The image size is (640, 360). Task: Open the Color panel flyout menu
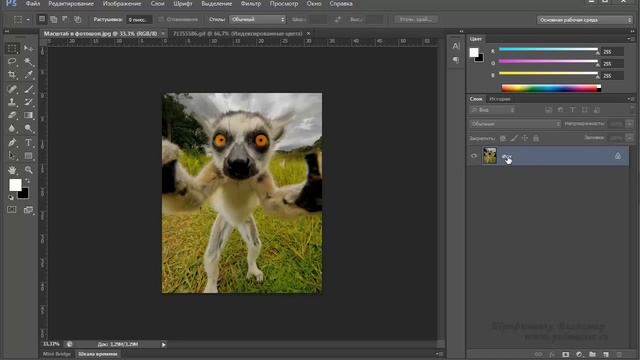[x=631, y=39]
